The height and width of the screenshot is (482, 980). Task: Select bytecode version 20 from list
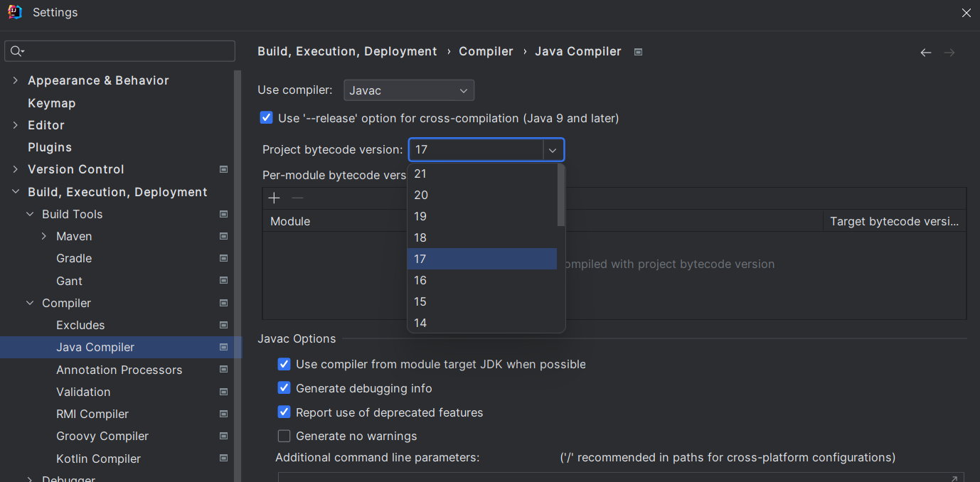coord(482,195)
